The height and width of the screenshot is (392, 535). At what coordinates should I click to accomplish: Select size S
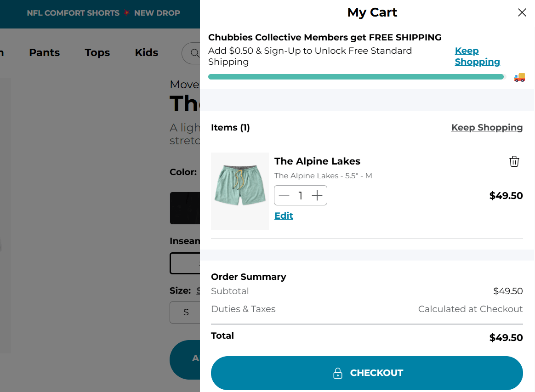(x=186, y=312)
